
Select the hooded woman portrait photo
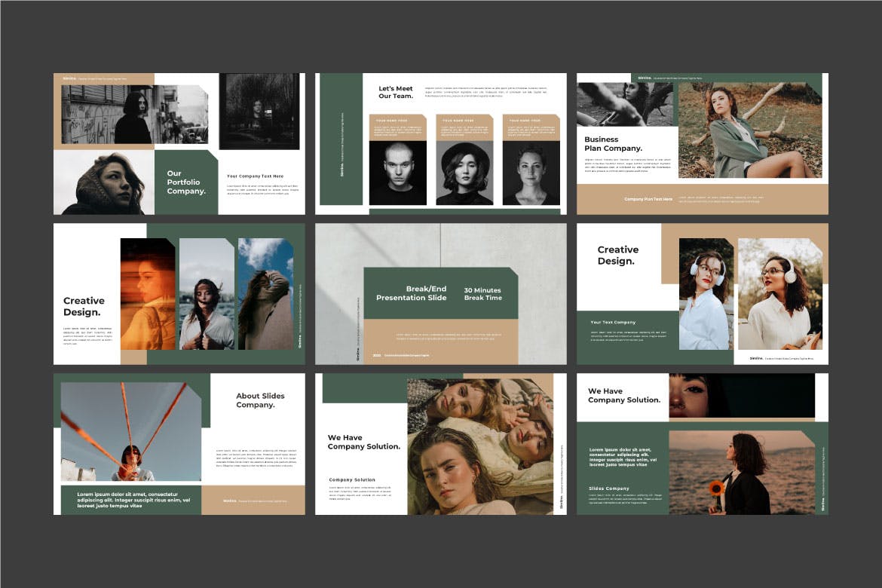point(104,182)
